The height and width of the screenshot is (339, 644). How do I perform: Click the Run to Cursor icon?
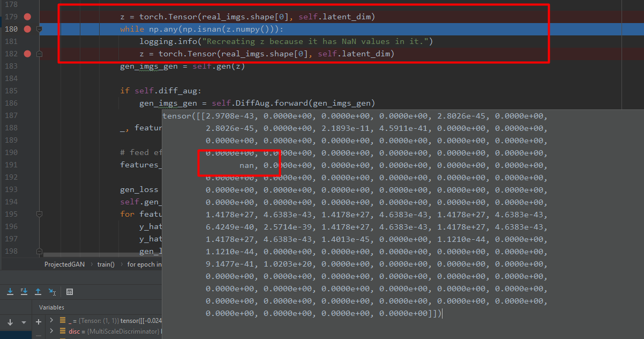coord(52,292)
